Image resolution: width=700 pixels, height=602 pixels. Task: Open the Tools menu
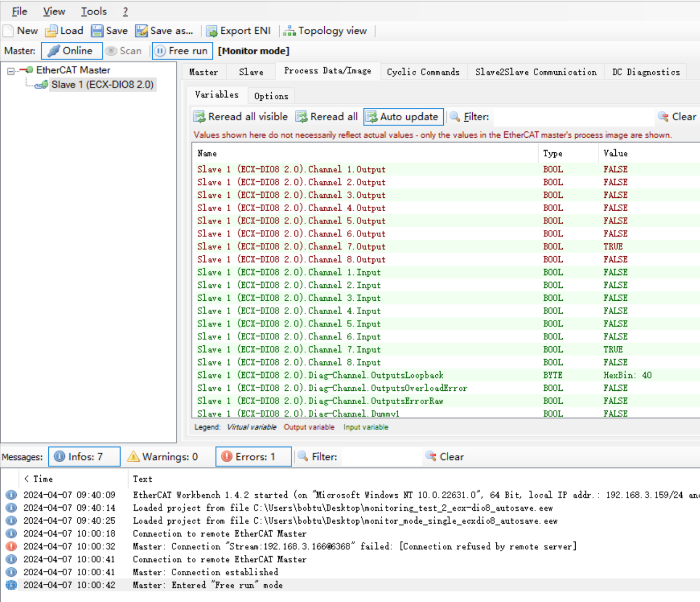94,11
